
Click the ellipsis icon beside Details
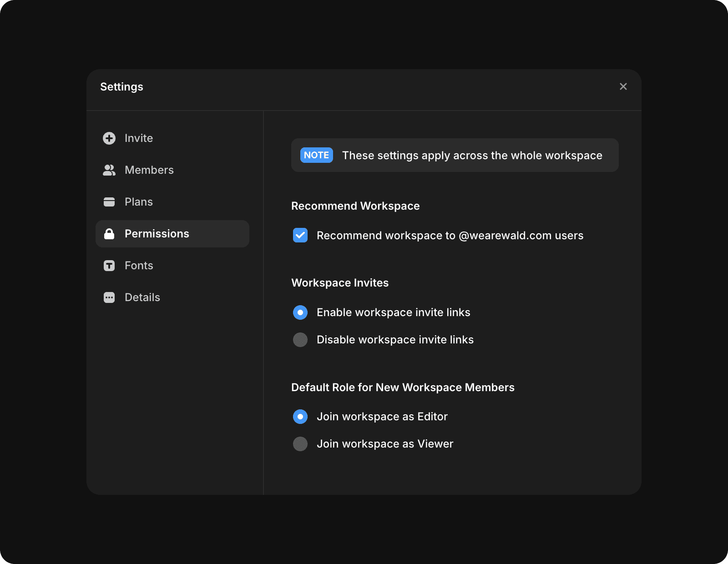(109, 297)
